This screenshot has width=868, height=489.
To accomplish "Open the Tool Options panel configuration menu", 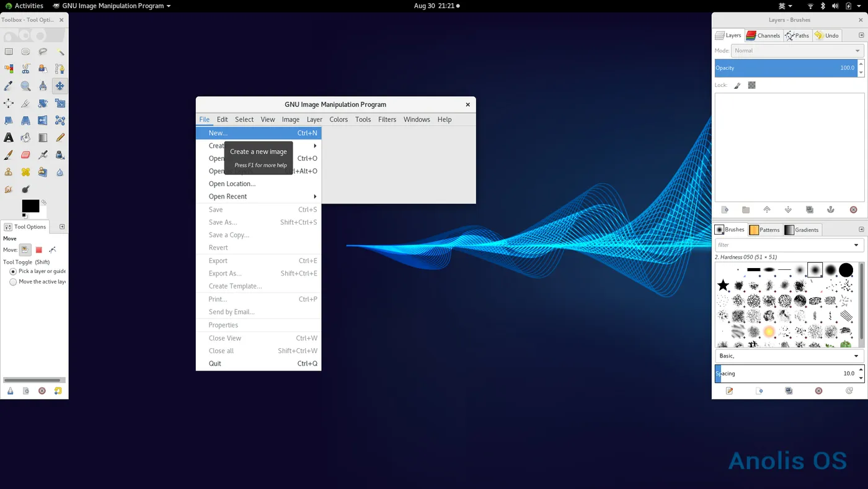I will point(62,227).
